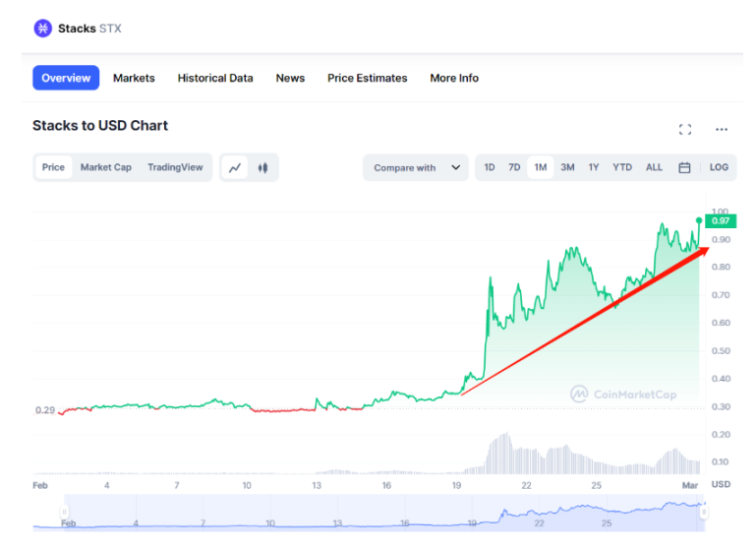Open the More Info tab
Image resolution: width=756 pixels, height=548 pixels.
454,78
